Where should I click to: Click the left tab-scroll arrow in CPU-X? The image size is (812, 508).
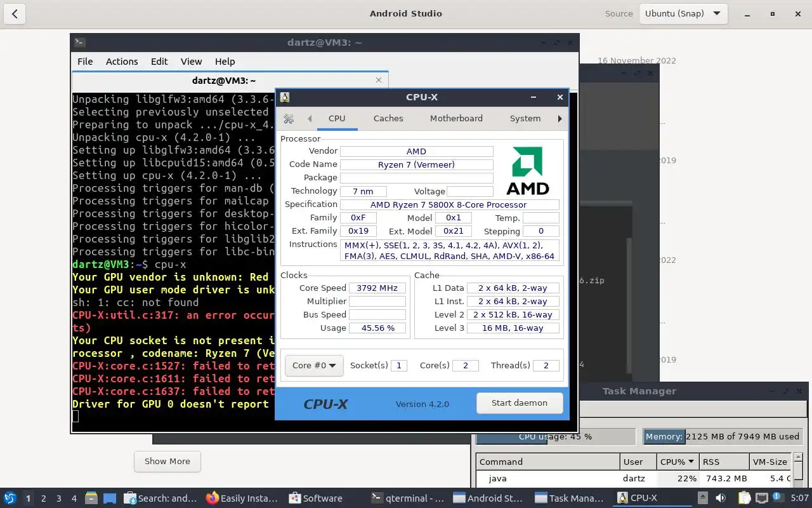tap(310, 119)
